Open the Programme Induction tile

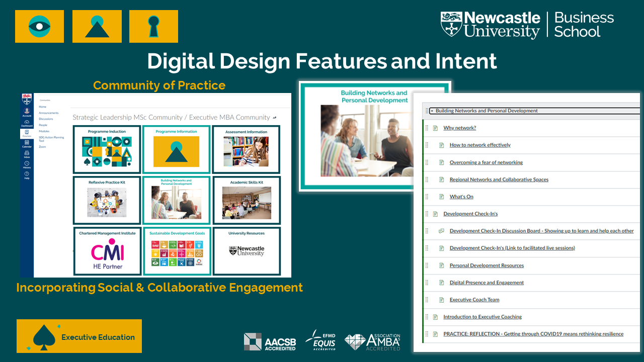107,149
